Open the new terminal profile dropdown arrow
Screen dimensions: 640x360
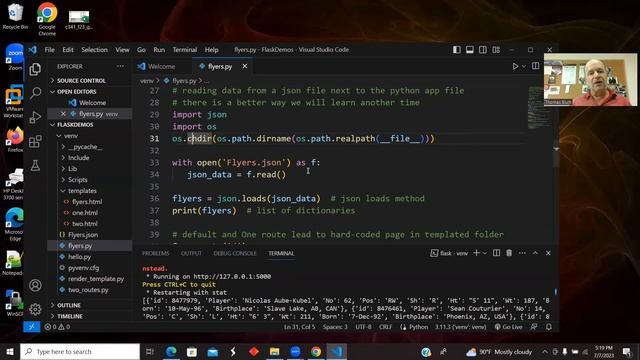pos(485,253)
